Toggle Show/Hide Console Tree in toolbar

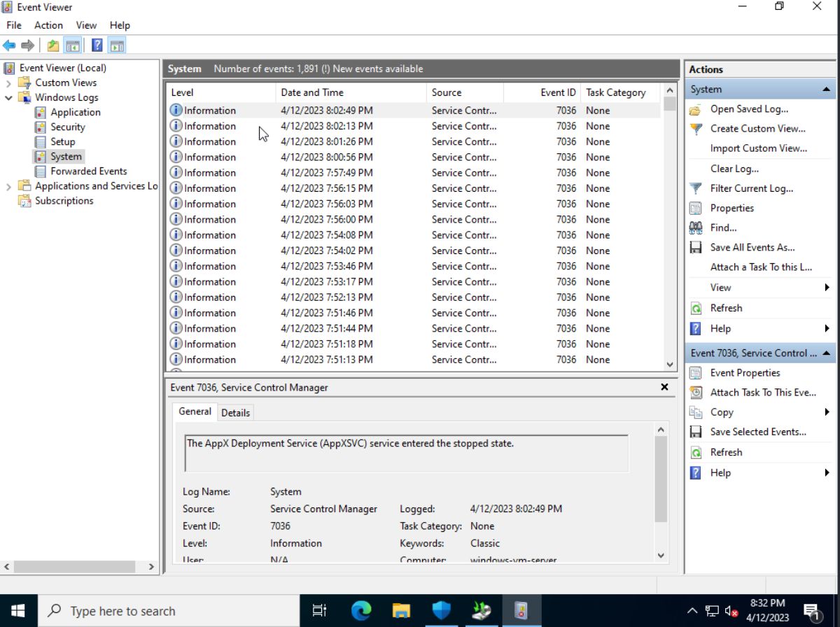(x=73, y=45)
